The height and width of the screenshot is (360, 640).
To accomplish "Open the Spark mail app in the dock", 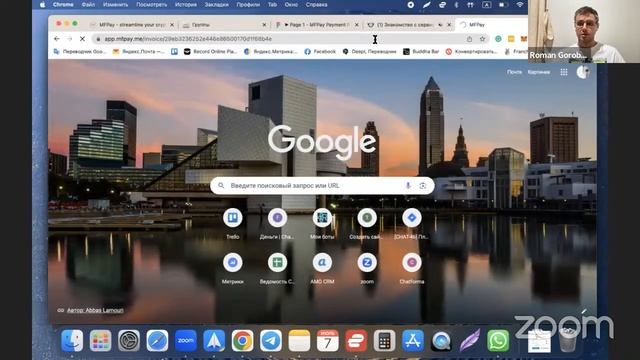I will 214,340.
